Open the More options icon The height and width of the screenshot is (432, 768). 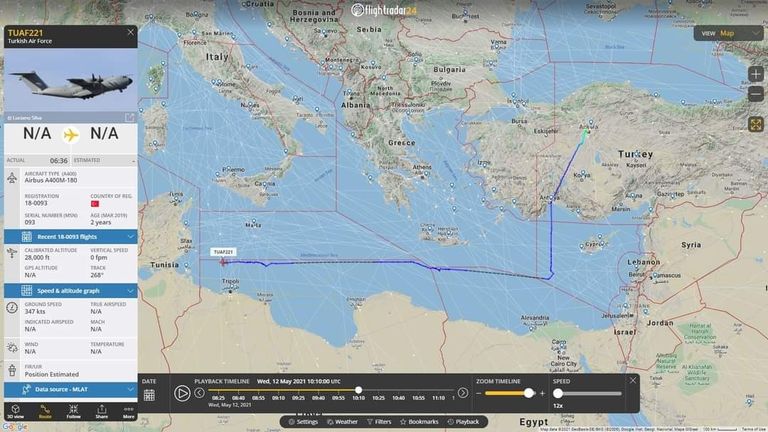coord(128,411)
